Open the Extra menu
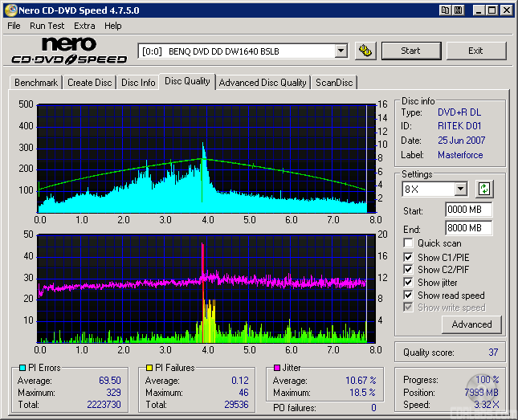The image size is (518, 420). pos(84,26)
